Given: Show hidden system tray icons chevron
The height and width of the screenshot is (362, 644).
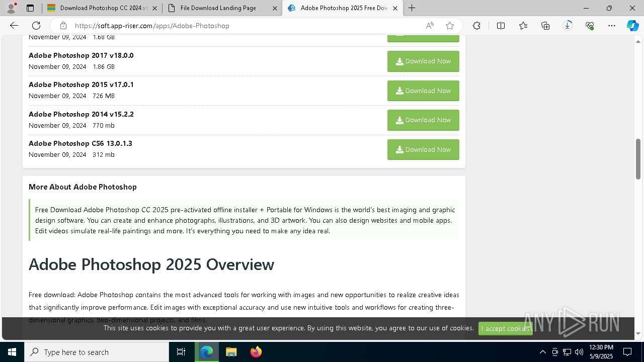Looking at the screenshot, I should point(542,352).
